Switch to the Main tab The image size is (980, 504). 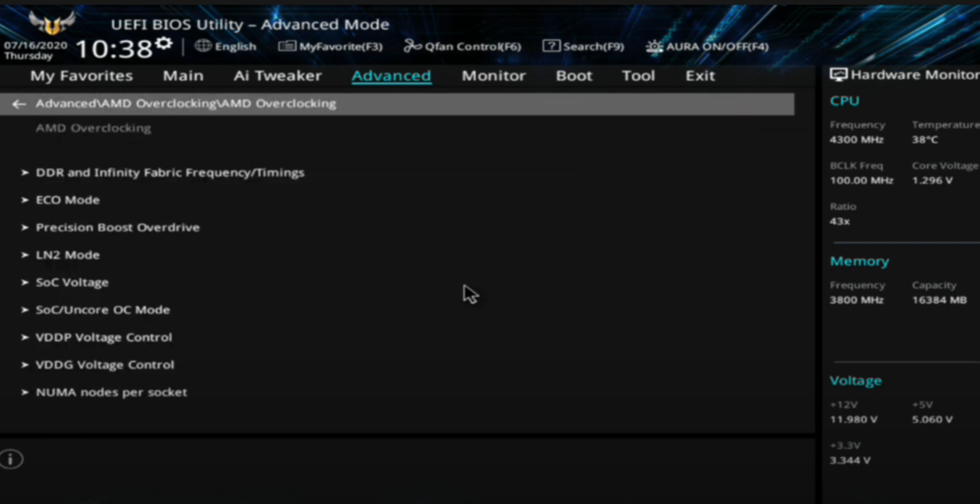click(x=183, y=76)
